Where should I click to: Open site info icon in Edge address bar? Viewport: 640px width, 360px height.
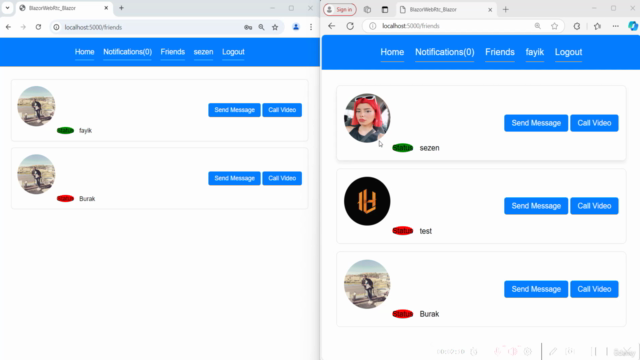point(373,26)
